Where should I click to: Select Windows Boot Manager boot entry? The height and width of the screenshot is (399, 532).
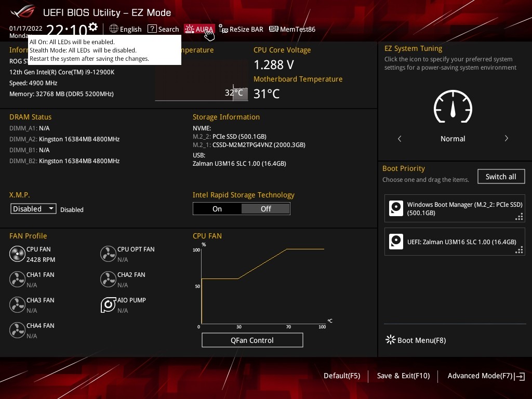point(455,208)
